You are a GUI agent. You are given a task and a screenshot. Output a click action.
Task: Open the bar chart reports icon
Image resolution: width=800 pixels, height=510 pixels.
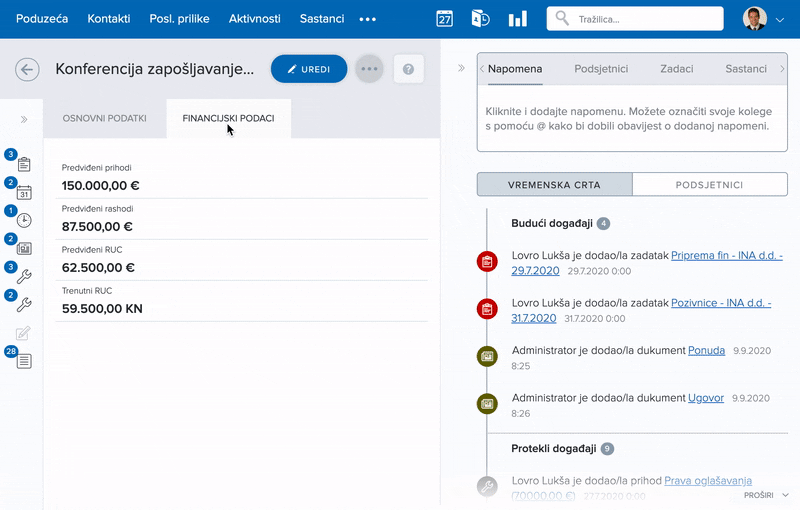pyautogui.click(x=517, y=19)
